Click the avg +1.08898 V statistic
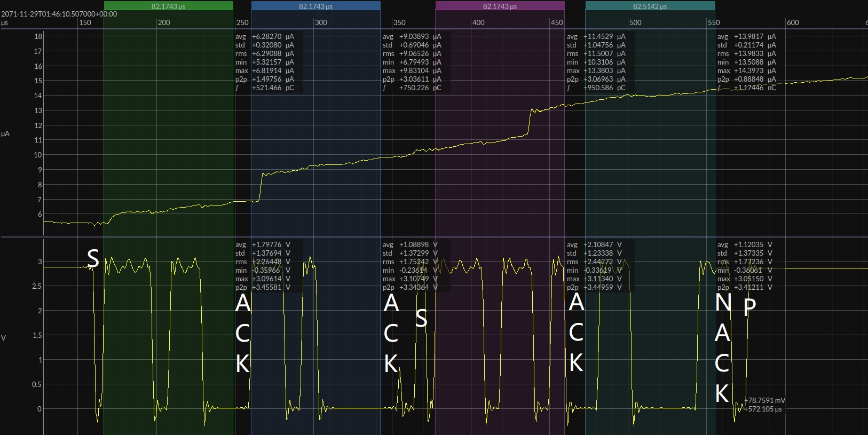This screenshot has height=435, width=868. coord(411,244)
